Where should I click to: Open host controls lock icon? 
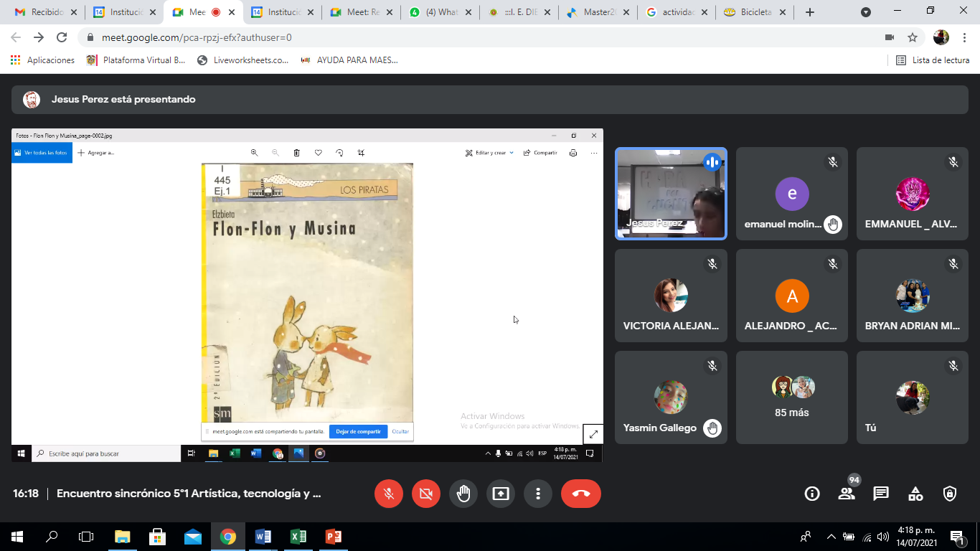pos(950,494)
